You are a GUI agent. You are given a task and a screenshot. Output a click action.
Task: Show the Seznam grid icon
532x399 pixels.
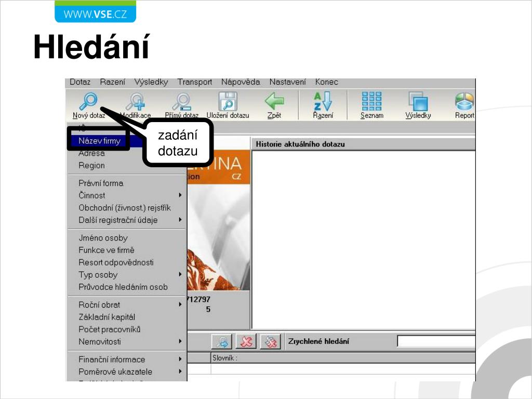click(371, 101)
